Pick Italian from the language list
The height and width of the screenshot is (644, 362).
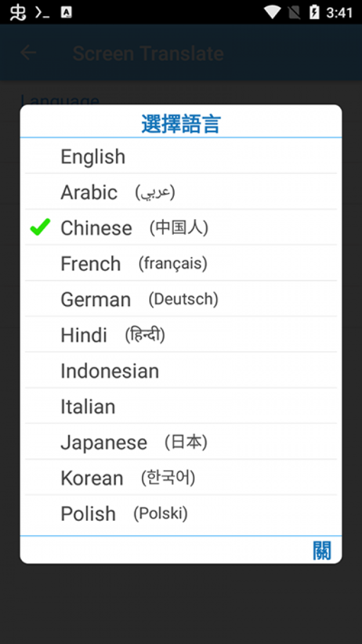point(180,406)
